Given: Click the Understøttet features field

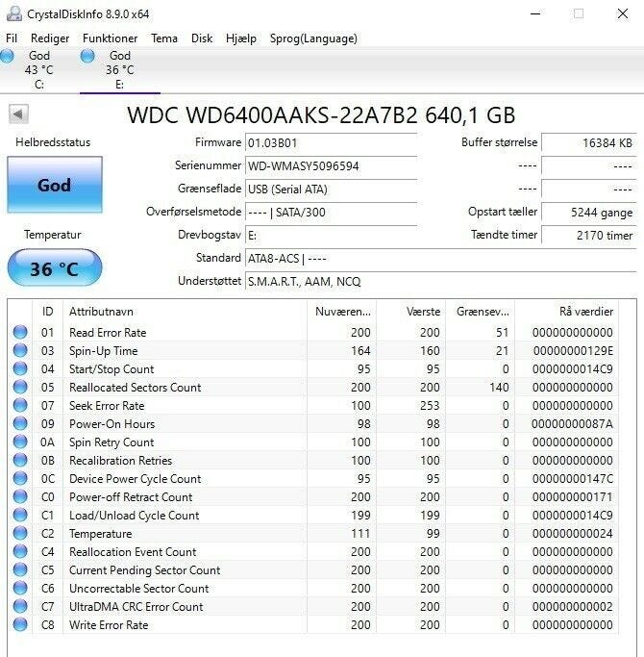Looking at the screenshot, I should coord(440,281).
